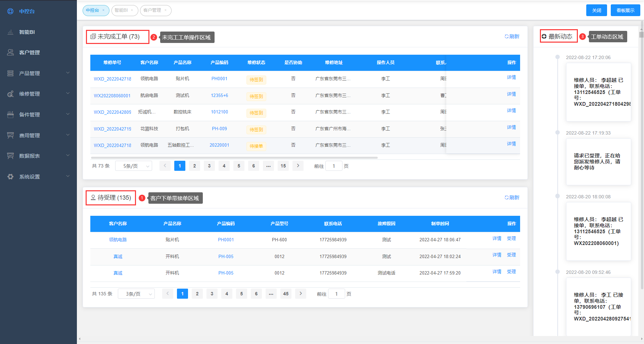Click the 备件管理 sidebar icon

pos(10,115)
